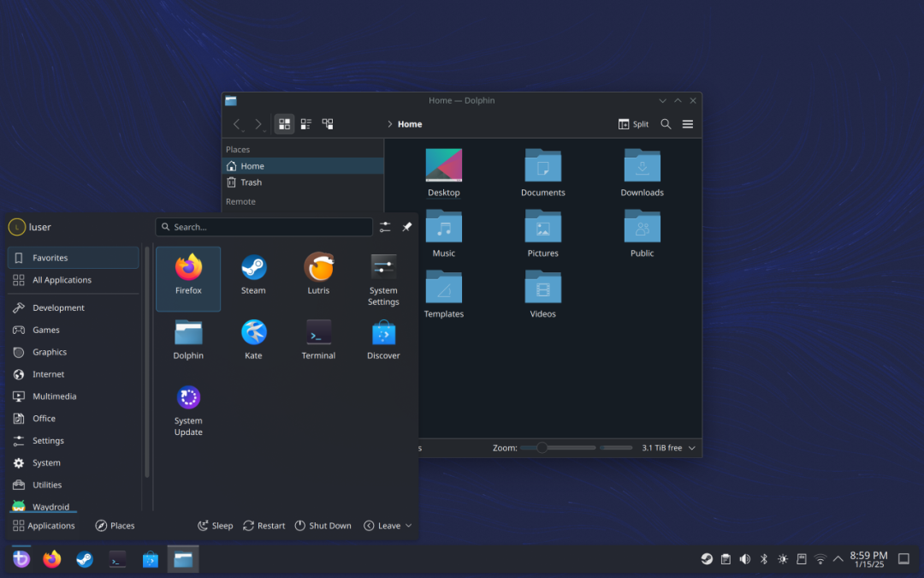Click the Steam tray icon

707,559
